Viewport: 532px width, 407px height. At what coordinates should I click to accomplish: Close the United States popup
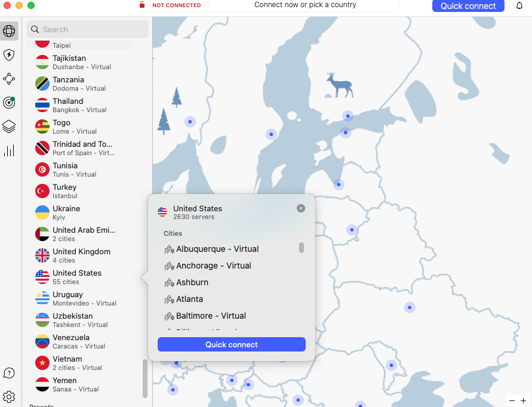[x=301, y=208]
